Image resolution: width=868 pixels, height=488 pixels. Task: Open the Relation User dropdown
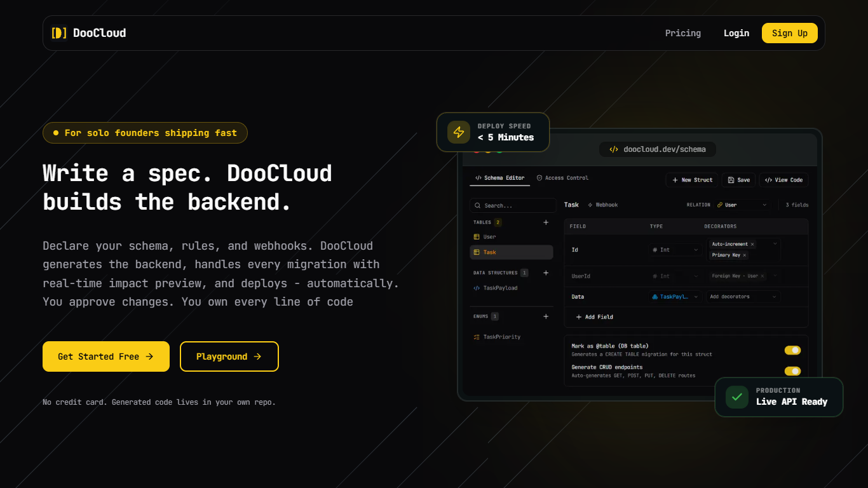[742, 205]
